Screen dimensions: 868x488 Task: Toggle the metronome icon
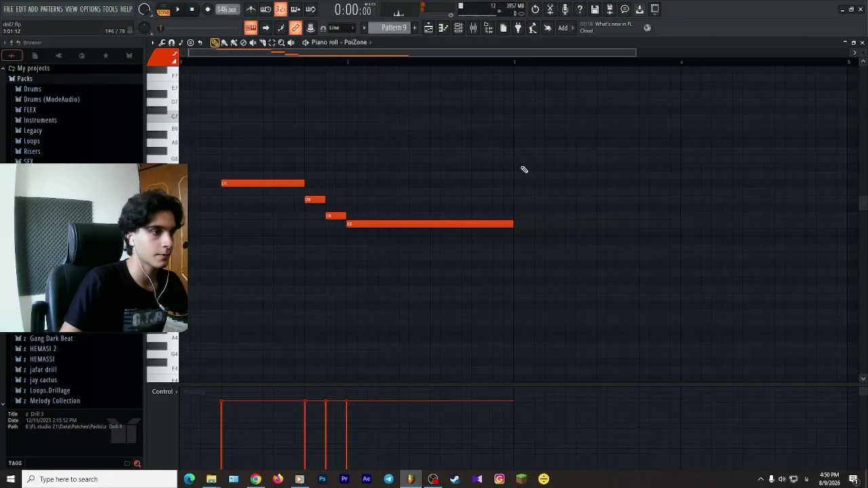(x=251, y=9)
